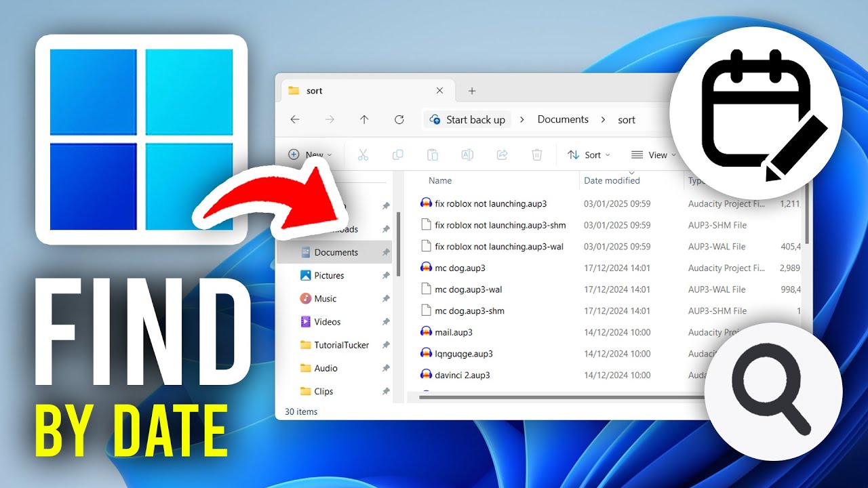
Task: Click the Delete trash icon
Action: [x=537, y=155]
